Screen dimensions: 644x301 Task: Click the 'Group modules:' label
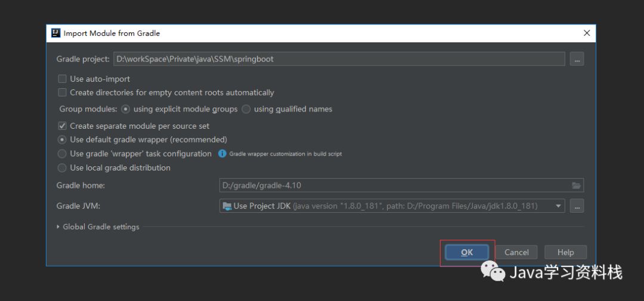(x=88, y=109)
